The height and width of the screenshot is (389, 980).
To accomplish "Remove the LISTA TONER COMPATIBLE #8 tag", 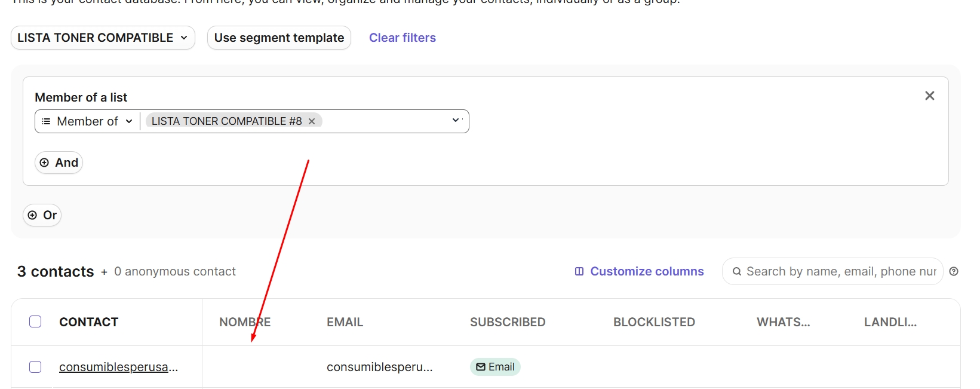I will tap(312, 121).
